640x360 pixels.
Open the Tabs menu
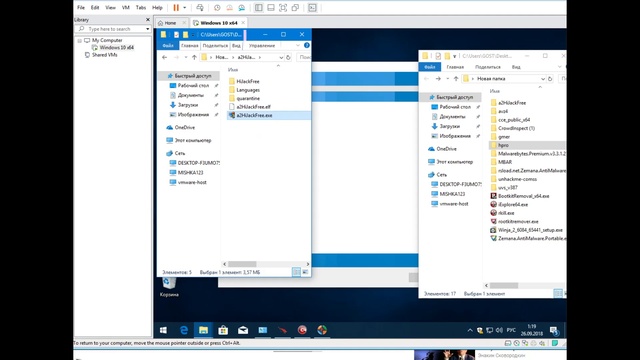141,7
